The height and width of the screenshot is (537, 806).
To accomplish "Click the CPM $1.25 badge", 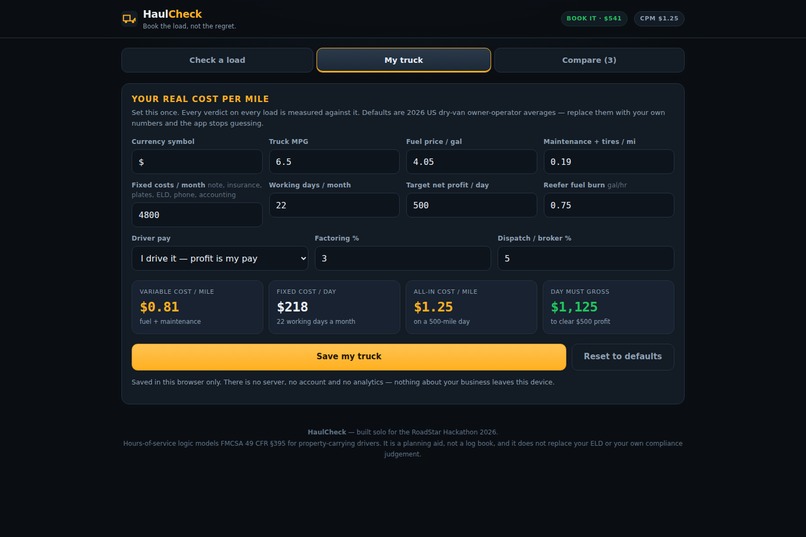I will 659,18.
